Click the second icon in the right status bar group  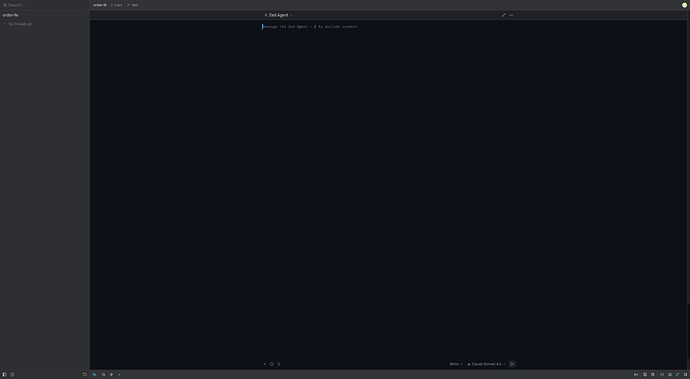pos(645,375)
